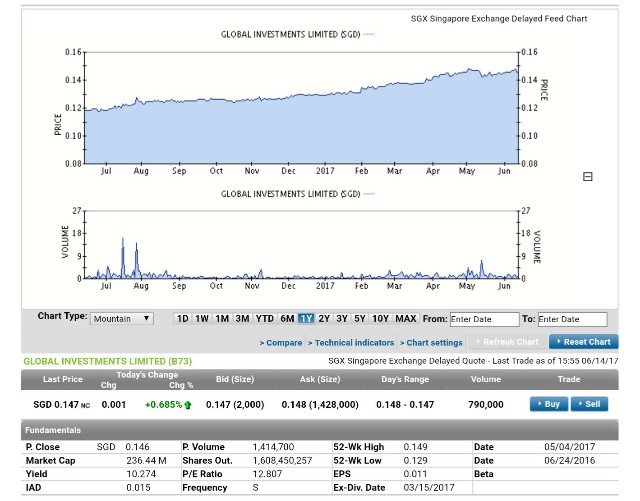640x501 pixels.
Task: Open the Chart Type dropdown
Action: [122, 318]
